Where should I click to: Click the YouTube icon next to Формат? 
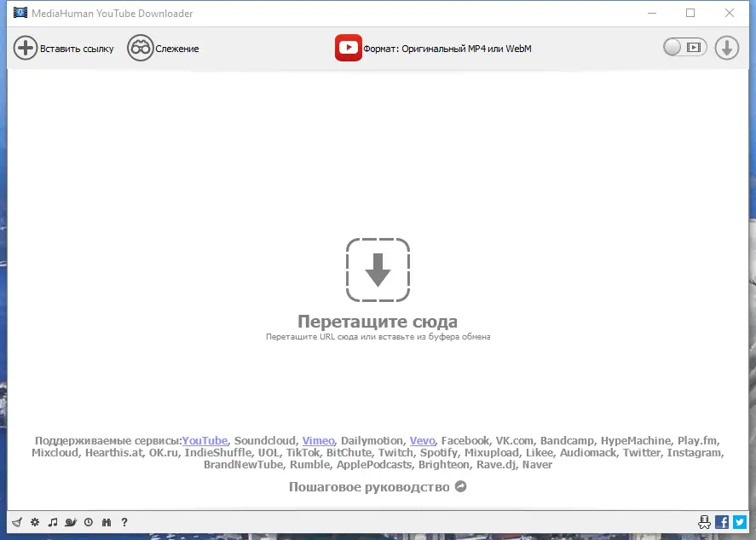pyautogui.click(x=349, y=48)
